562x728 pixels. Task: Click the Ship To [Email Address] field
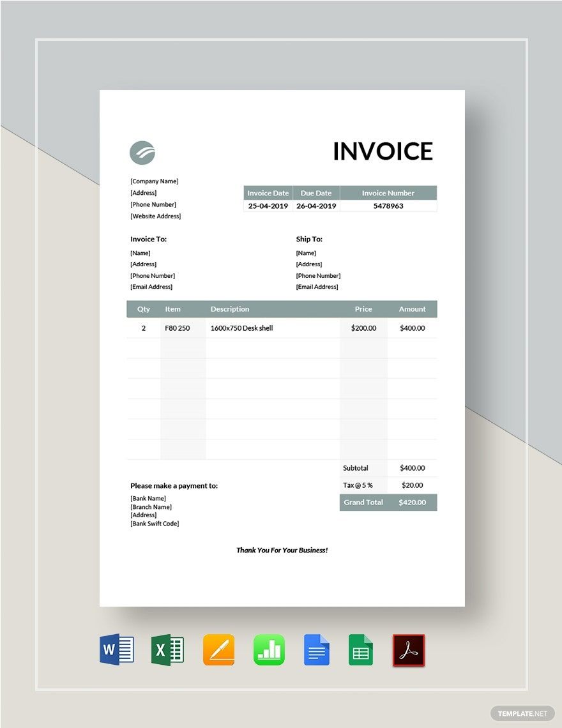[317, 287]
